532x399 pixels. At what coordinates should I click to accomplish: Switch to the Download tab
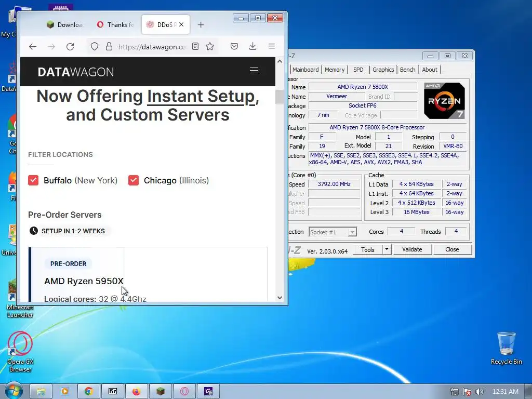pos(65,24)
